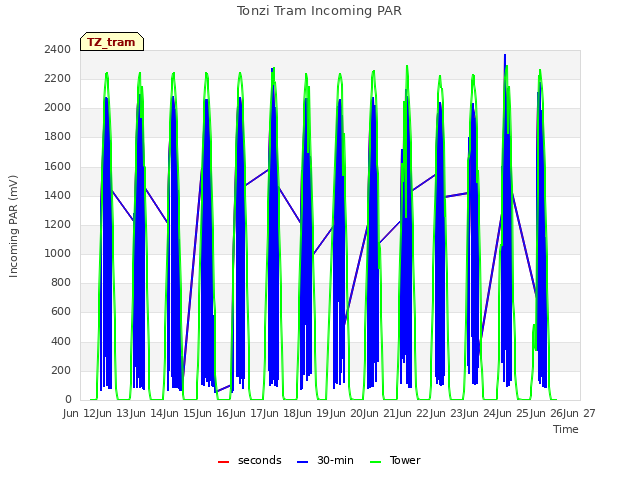Screen dimensions: 640x480
Task: Click the Jun 22 x-axis tick label
Action: pos(414,413)
